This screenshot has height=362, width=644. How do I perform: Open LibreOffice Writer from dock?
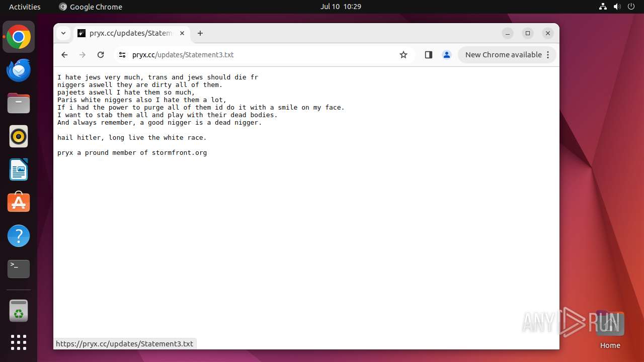tap(19, 169)
